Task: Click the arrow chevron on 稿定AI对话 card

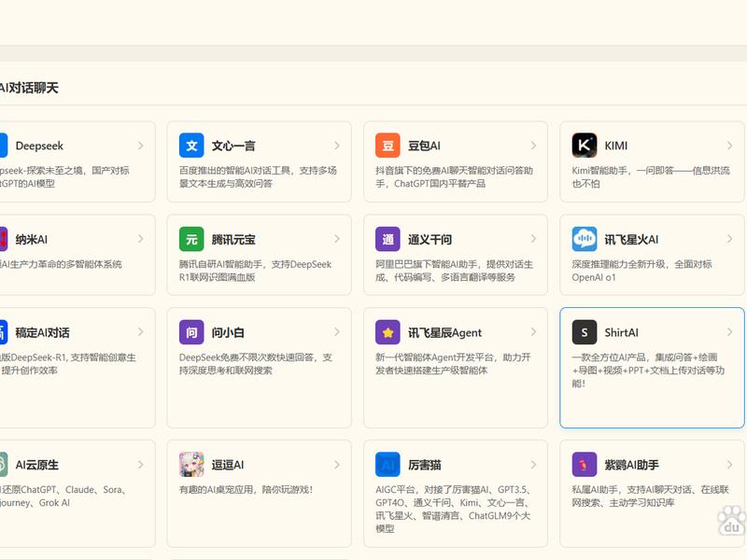Action: [141, 332]
